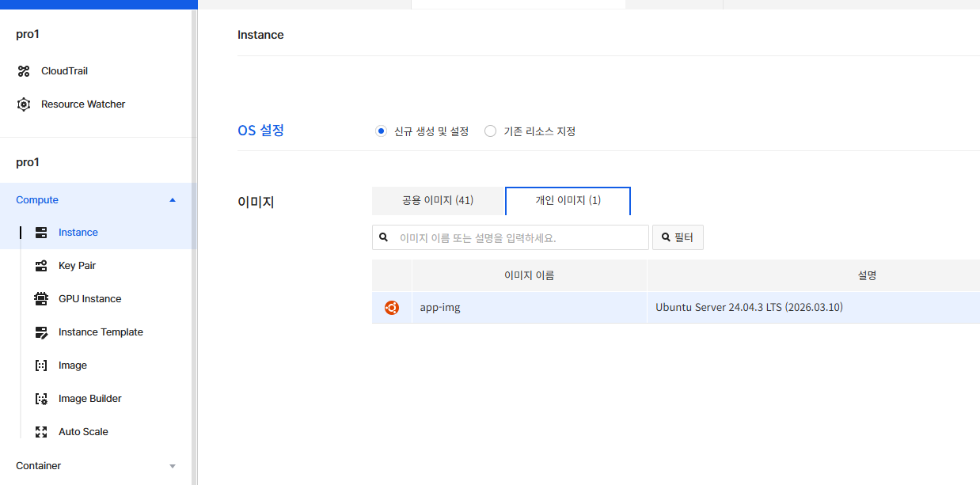
Task: Click the magnifier icon in search box
Action: (x=384, y=237)
